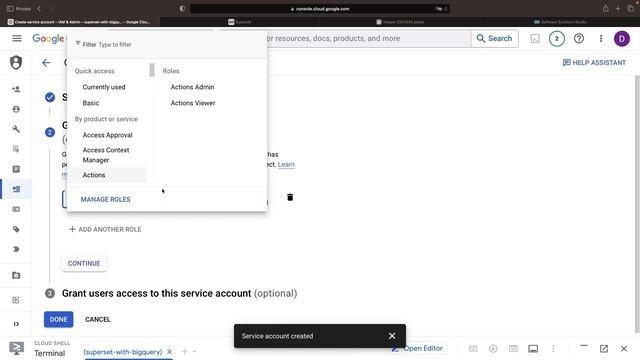Image resolution: width=640 pixels, height=360 pixels.
Task: Open the Manage Resources sidebar folder icon
Action: (16, 275)
